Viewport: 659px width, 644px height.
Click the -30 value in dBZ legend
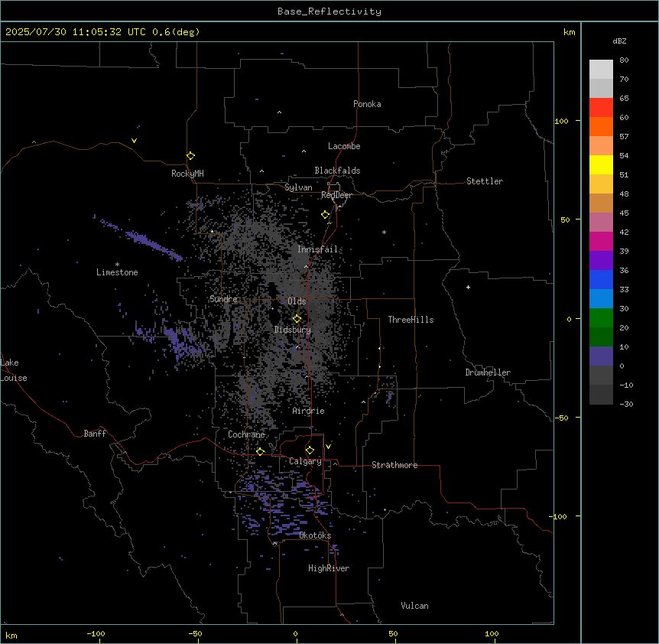tap(626, 404)
